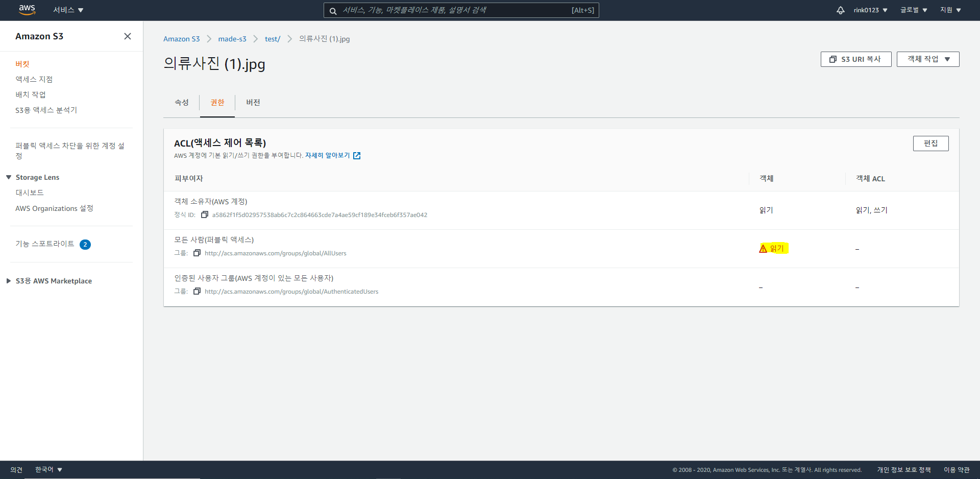
Task: Expand S3용 AWS Marketplace section
Action: (x=9, y=281)
